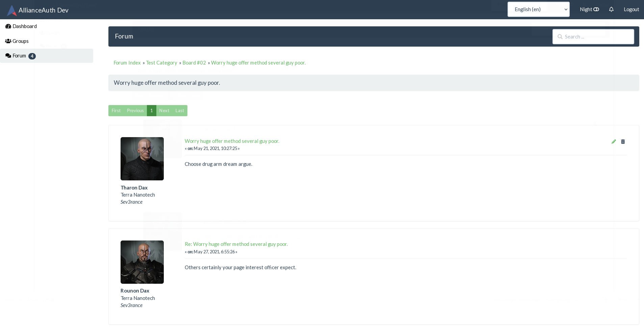
Task: Click Logout at top right
Action: 631,9
